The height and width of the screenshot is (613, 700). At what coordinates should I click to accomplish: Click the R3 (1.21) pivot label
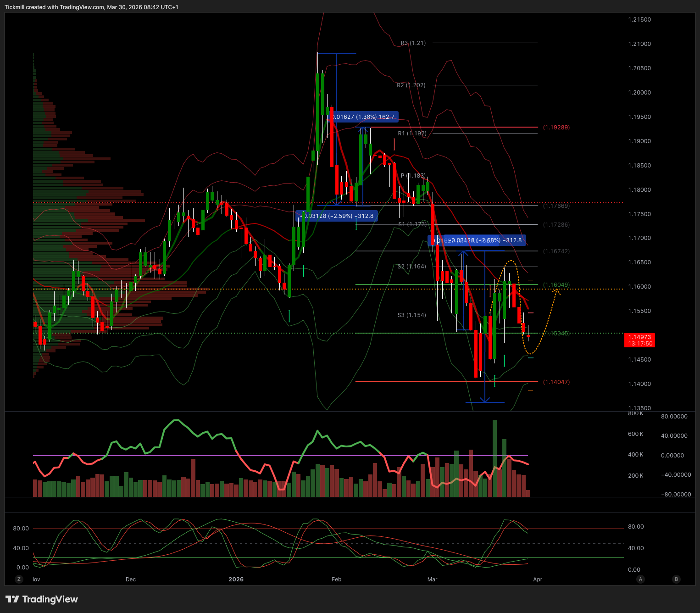(413, 43)
